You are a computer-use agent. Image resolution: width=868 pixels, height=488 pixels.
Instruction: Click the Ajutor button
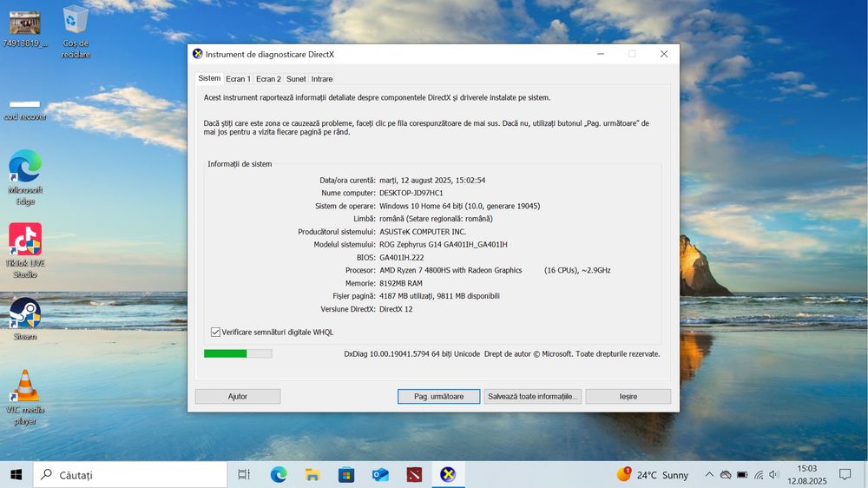(x=238, y=397)
